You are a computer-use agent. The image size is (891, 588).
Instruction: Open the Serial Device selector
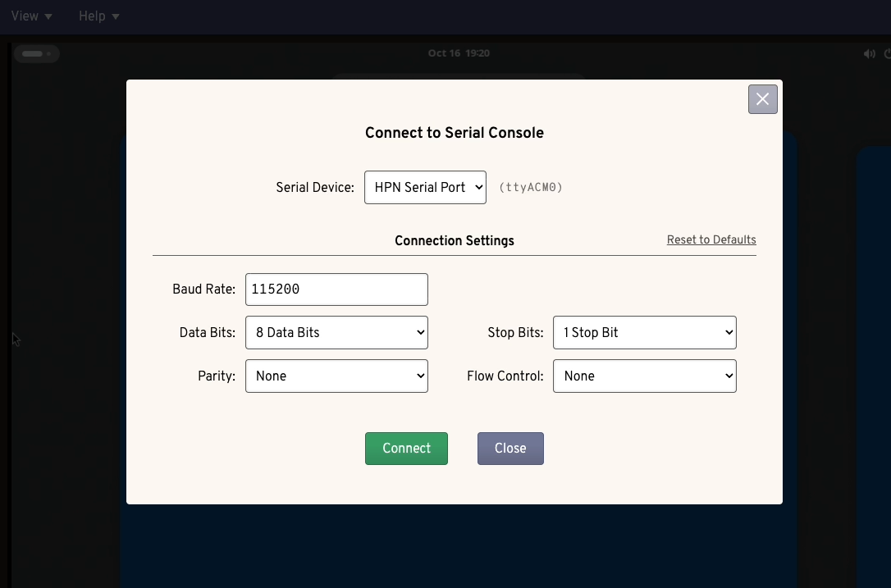pos(425,187)
